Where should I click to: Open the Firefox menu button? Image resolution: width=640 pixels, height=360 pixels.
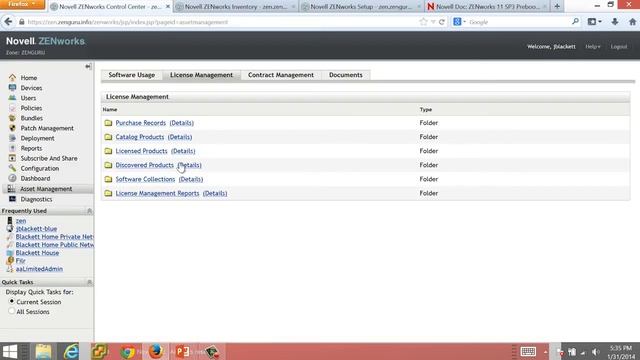pos(23,4)
